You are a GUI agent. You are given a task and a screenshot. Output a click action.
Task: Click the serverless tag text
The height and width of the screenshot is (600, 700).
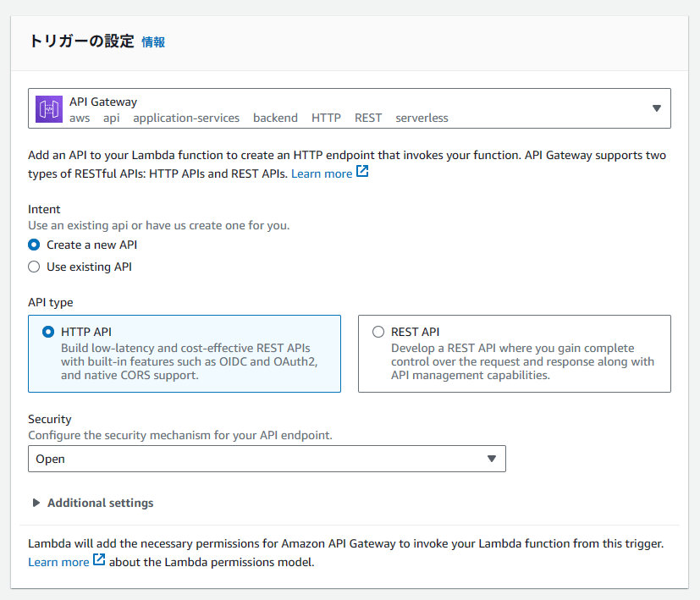pyautogui.click(x=422, y=118)
